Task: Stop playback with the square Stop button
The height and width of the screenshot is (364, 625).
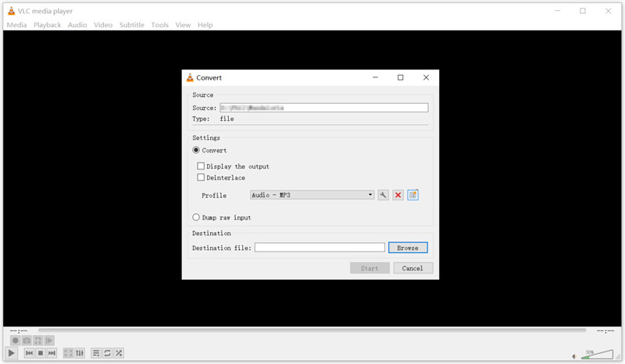Action: pyautogui.click(x=41, y=353)
